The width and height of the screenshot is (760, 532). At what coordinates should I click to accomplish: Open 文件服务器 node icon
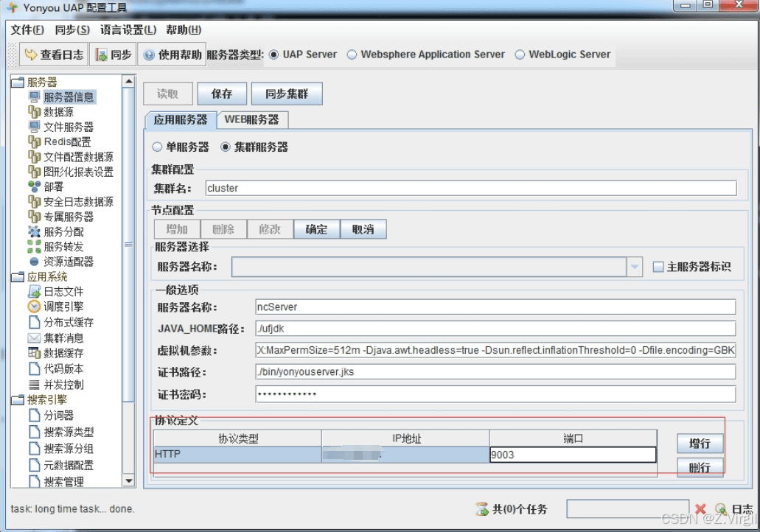point(34,127)
